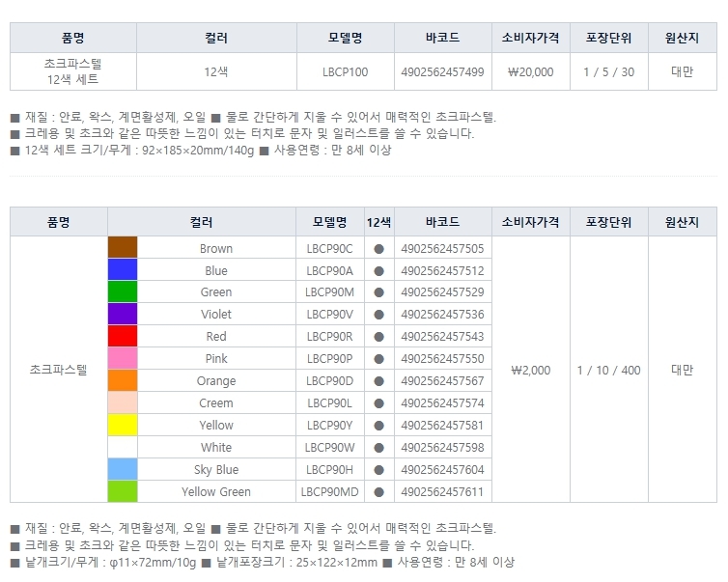Click the 12색 dot in the White row
This screenshot has height=582, width=728.
click(378, 448)
